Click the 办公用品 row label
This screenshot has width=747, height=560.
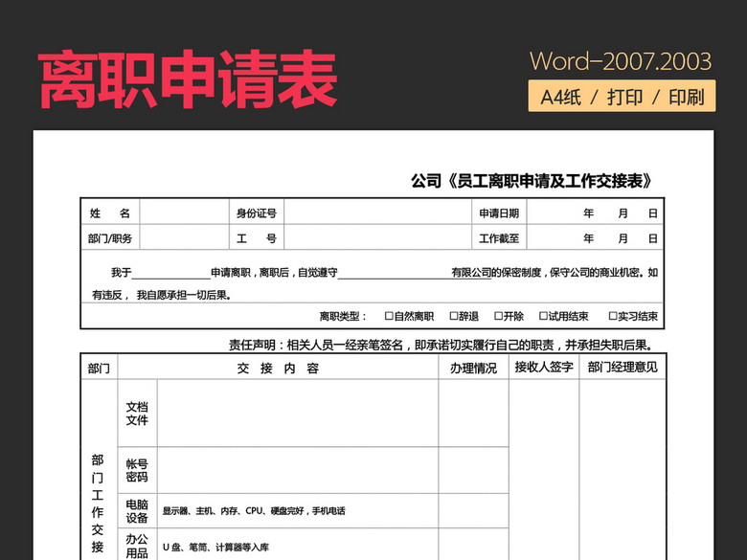137,546
